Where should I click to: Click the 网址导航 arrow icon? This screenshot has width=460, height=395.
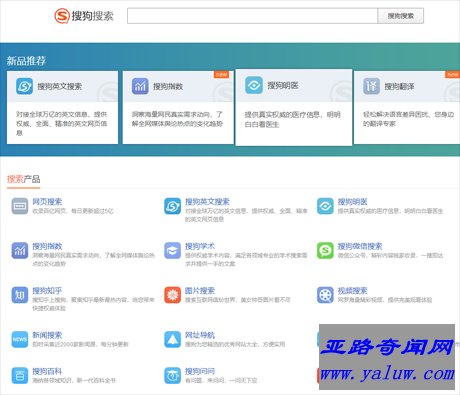[172, 339]
